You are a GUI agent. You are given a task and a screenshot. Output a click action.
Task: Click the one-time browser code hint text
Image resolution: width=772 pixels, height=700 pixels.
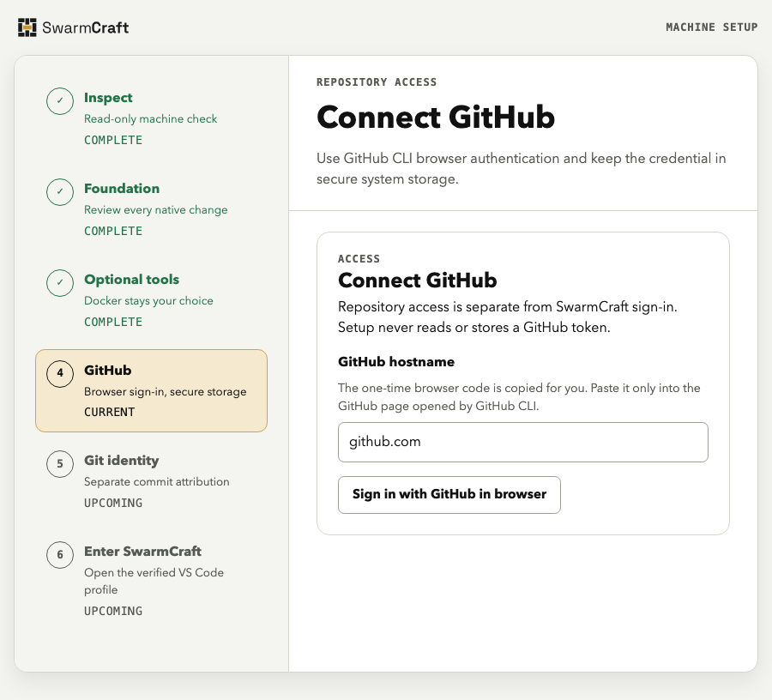point(520,397)
